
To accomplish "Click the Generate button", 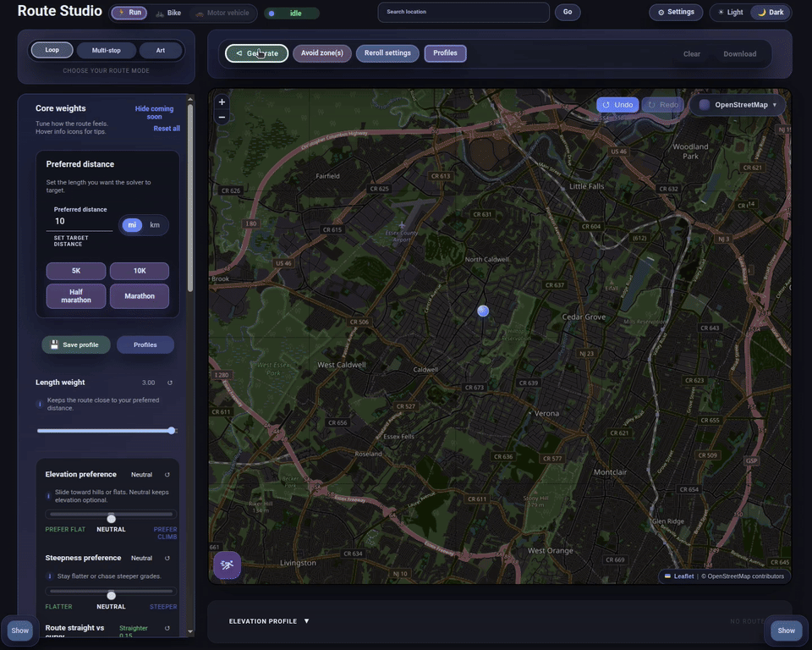I will (x=257, y=53).
